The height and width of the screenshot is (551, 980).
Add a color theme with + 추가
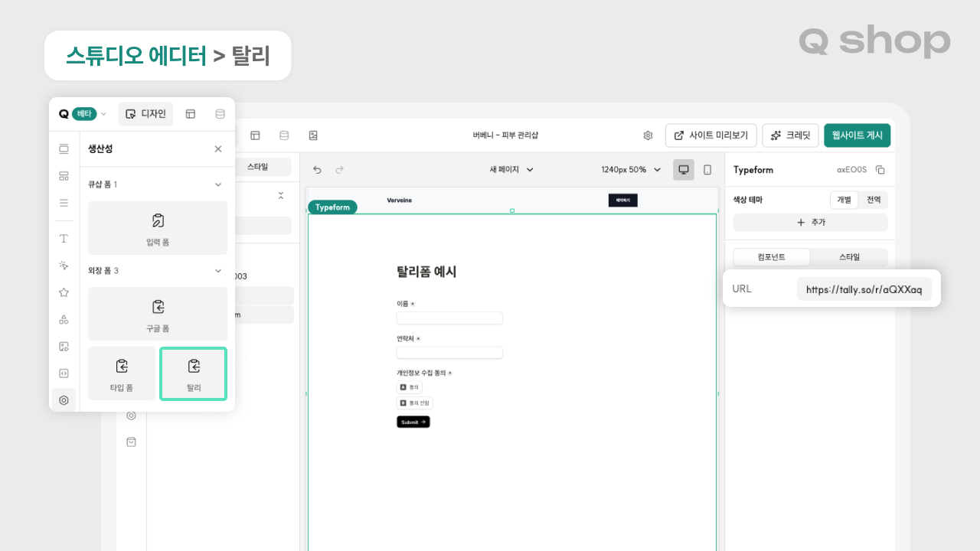pos(811,223)
